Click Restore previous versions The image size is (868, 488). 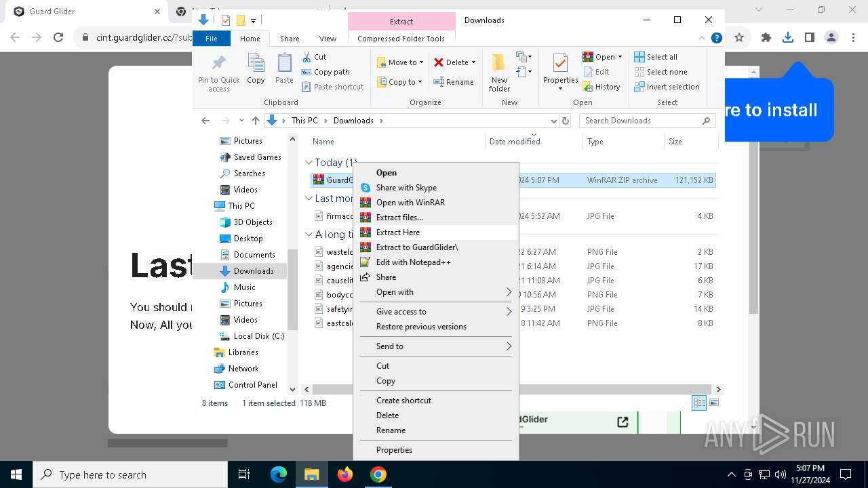point(436,327)
